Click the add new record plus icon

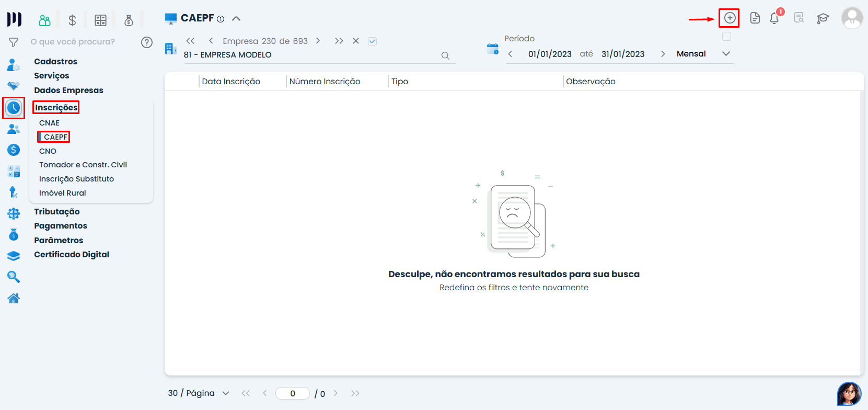730,18
